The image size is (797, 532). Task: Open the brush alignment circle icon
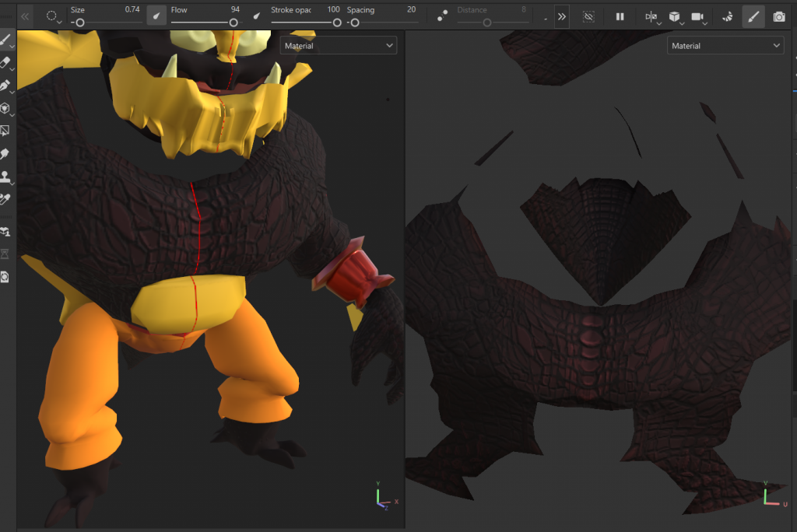52,16
